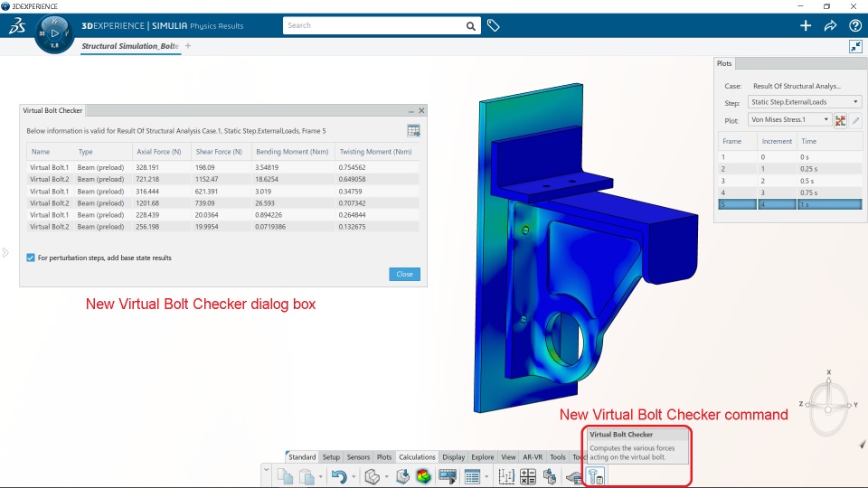Expand the table list icon dropdown arrow
The width and height of the screenshot is (868, 488).
[486, 477]
